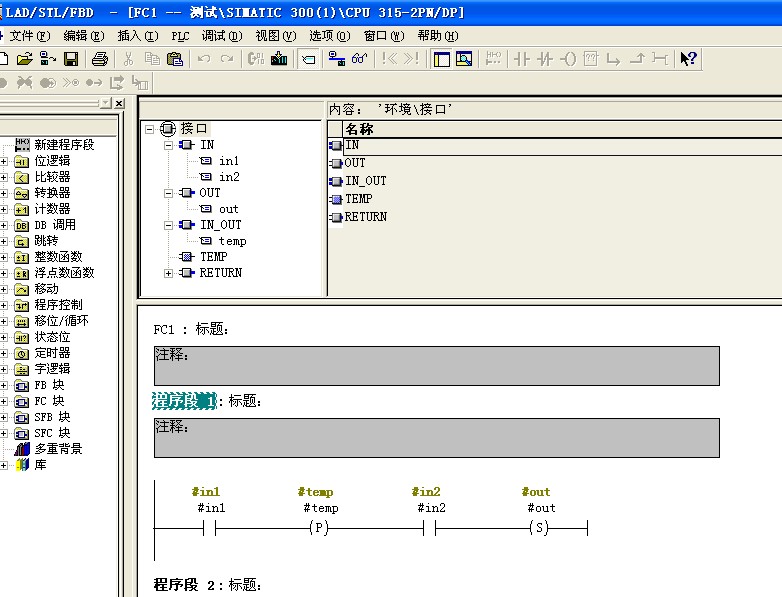Click the context help arrow icon
782x597 pixels.
[x=688, y=59]
